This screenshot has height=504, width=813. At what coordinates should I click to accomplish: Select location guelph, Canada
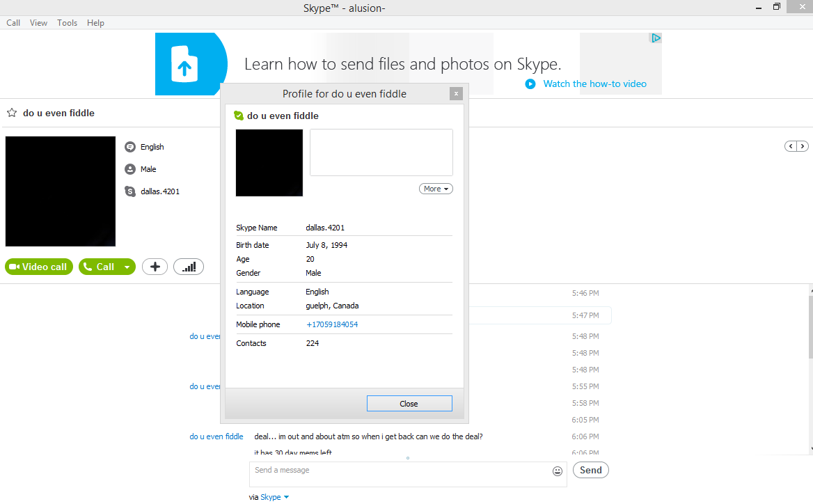click(332, 306)
